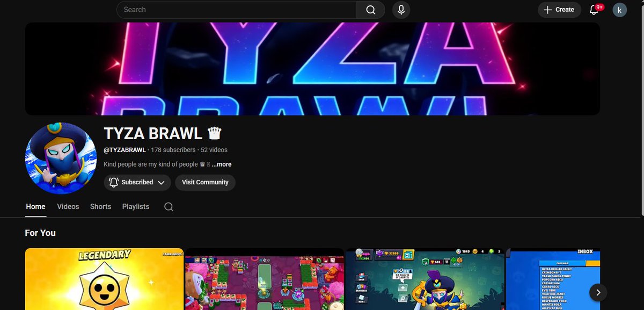Open the Subscribed notification dropdown
Screen dimensions: 644x310
tap(137, 182)
